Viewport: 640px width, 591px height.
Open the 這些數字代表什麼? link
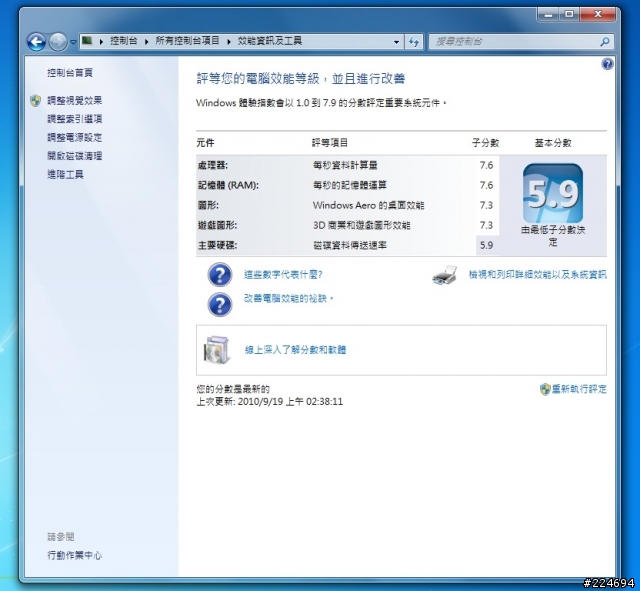tap(283, 275)
